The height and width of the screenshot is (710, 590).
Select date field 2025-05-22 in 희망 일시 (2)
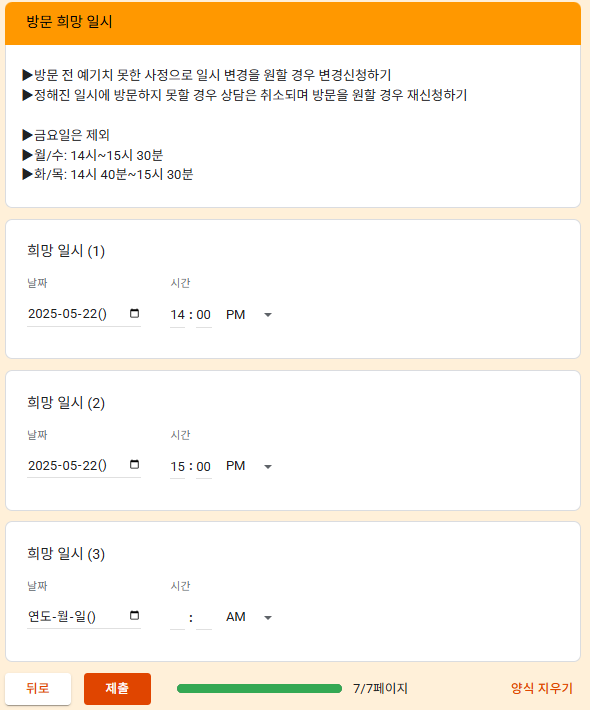(84, 465)
